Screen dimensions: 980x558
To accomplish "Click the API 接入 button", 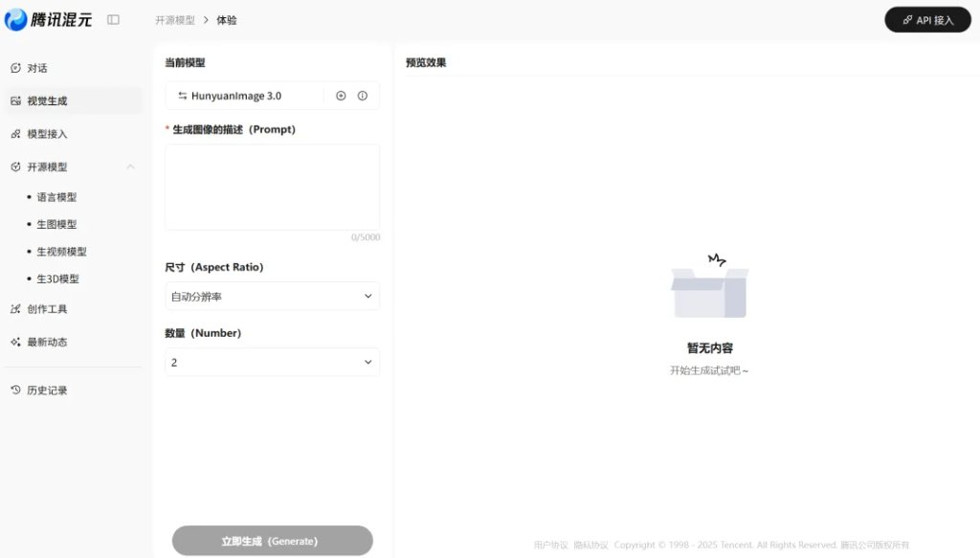I will [x=927, y=19].
